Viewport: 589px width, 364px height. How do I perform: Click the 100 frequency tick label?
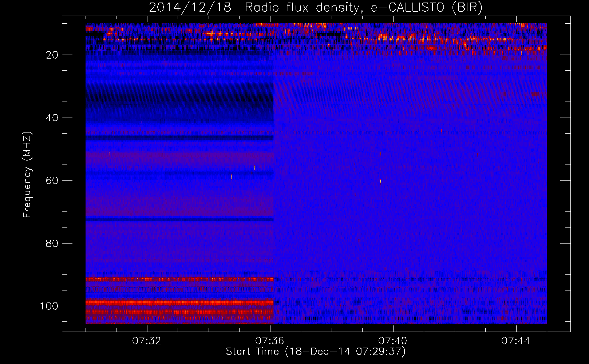tap(49, 306)
